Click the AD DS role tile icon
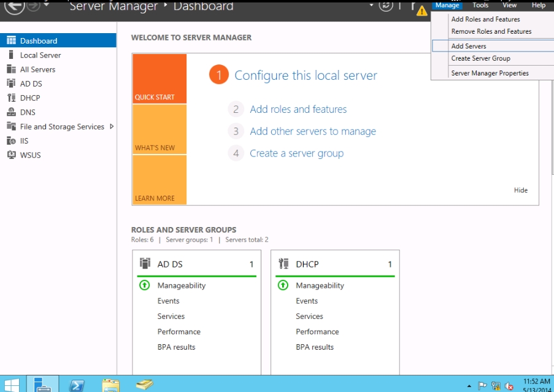This screenshot has width=554, height=392. click(145, 263)
